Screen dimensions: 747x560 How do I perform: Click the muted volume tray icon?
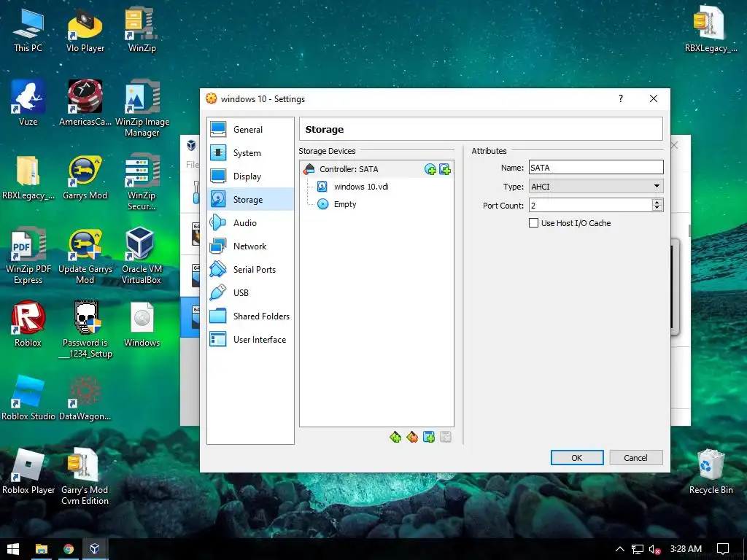(654, 549)
